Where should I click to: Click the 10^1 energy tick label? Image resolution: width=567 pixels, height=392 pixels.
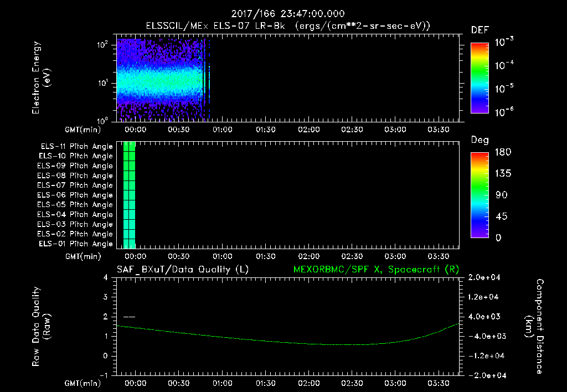pyautogui.click(x=102, y=83)
